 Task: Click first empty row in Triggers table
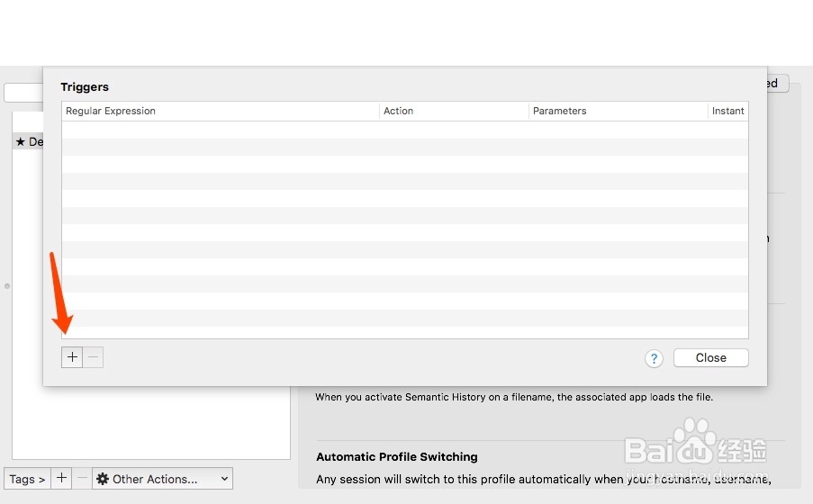click(404, 130)
